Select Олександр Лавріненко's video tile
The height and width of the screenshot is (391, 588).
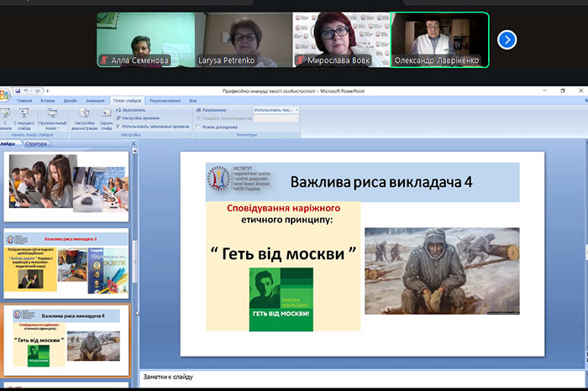coord(440,39)
